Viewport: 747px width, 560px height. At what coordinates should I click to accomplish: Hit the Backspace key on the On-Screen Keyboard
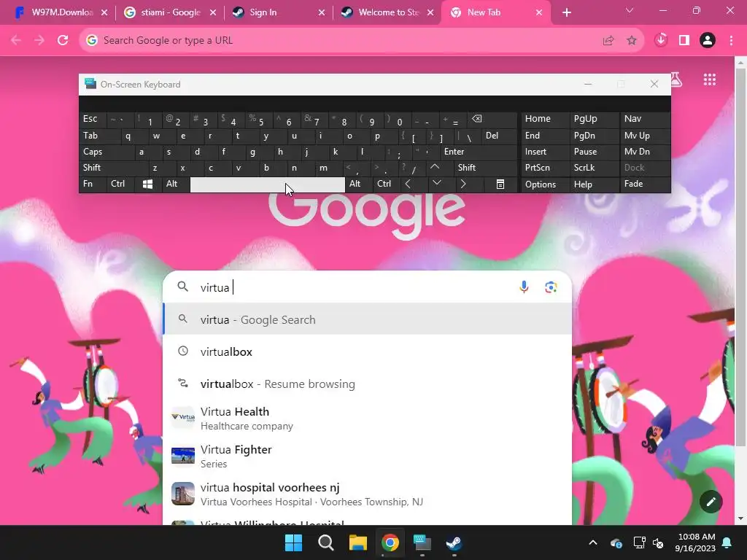point(476,119)
